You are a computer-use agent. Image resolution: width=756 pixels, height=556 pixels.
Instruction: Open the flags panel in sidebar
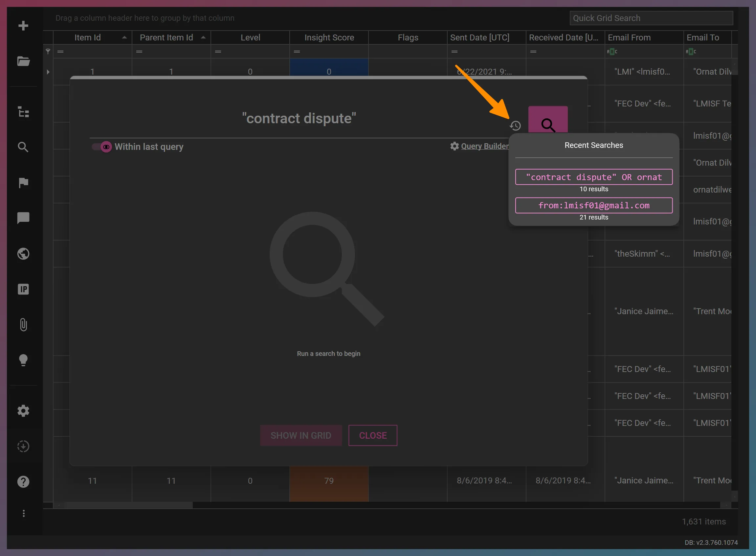(x=23, y=182)
